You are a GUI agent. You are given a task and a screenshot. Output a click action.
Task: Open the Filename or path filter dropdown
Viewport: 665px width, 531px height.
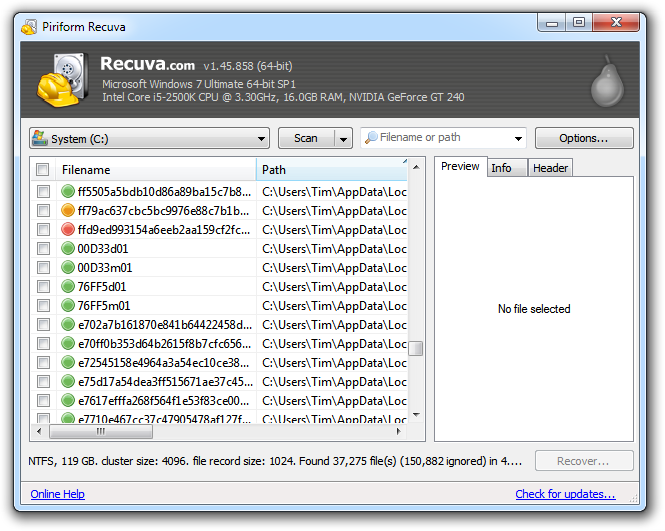pos(518,138)
